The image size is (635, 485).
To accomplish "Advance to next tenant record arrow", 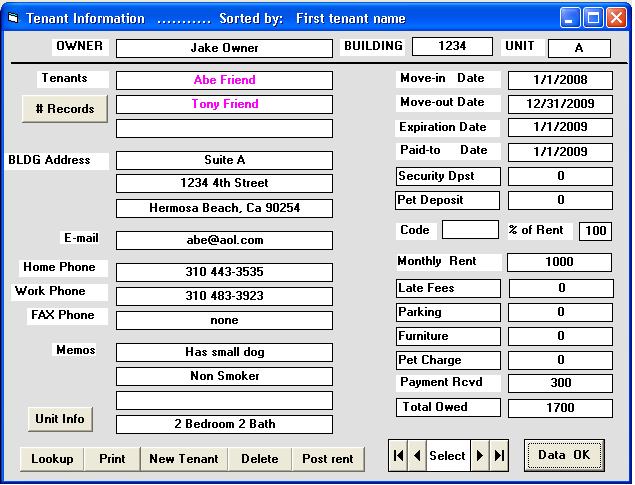I will coord(480,456).
